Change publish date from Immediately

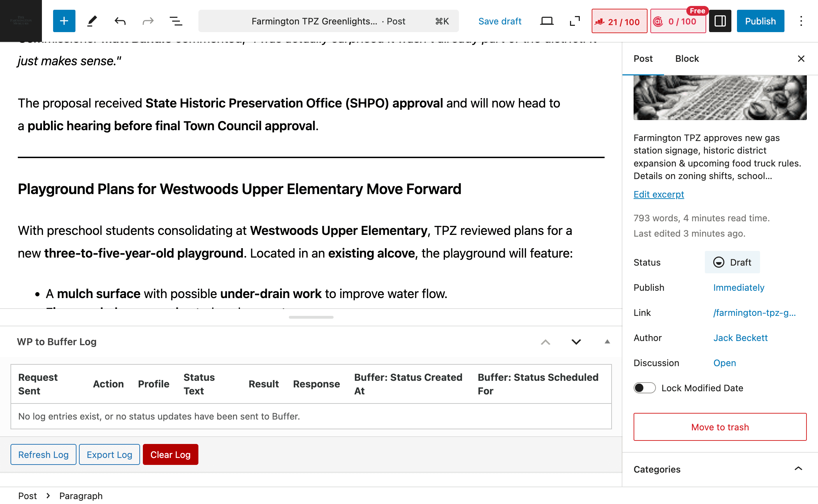738,288
